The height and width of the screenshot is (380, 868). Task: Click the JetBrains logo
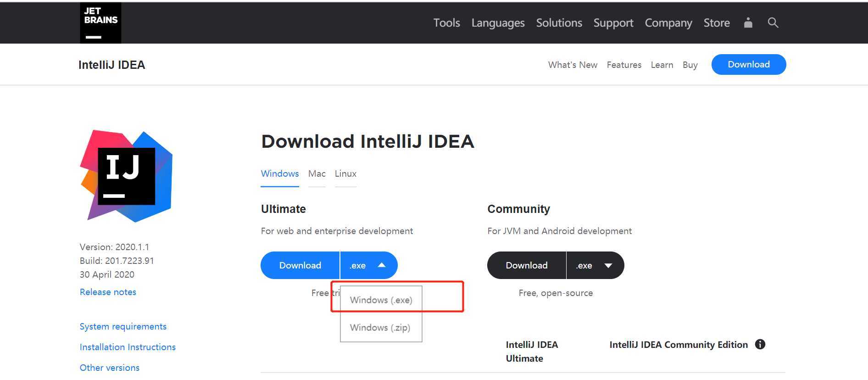coord(100,23)
